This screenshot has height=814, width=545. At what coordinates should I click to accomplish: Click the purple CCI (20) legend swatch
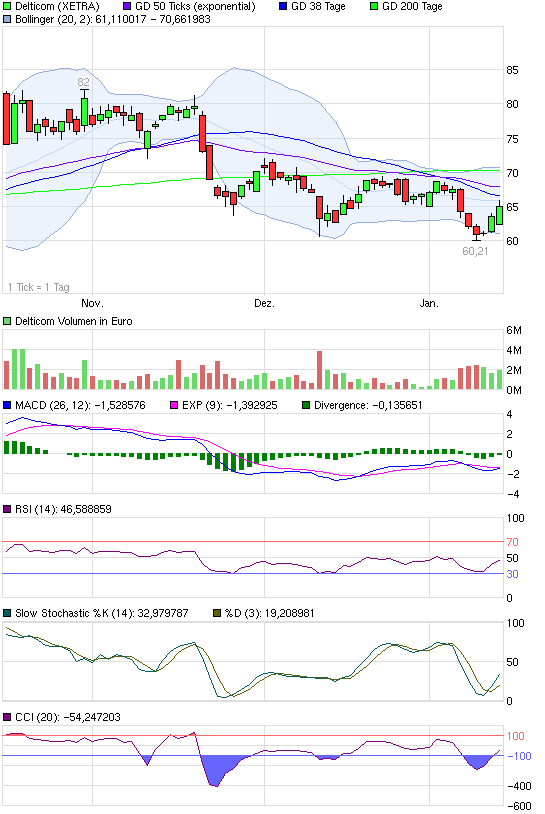[7, 717]
